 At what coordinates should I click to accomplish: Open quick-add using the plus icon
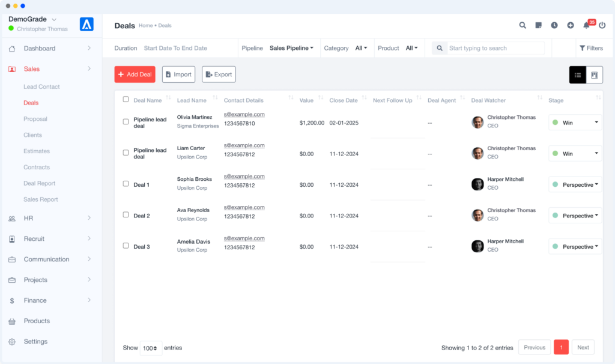[x=571, y=25]
